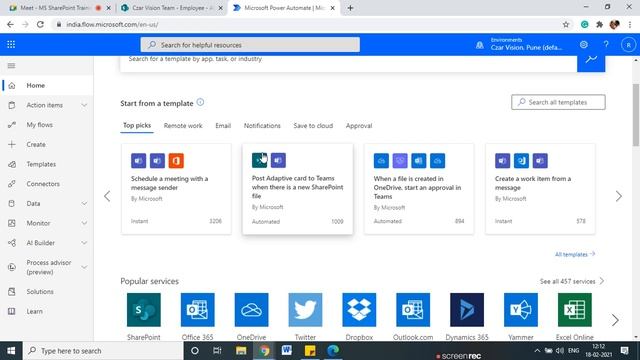The image size is (640, 360).
Task: Select the Office 365 service icon
Action: click(x=198, y=310)
